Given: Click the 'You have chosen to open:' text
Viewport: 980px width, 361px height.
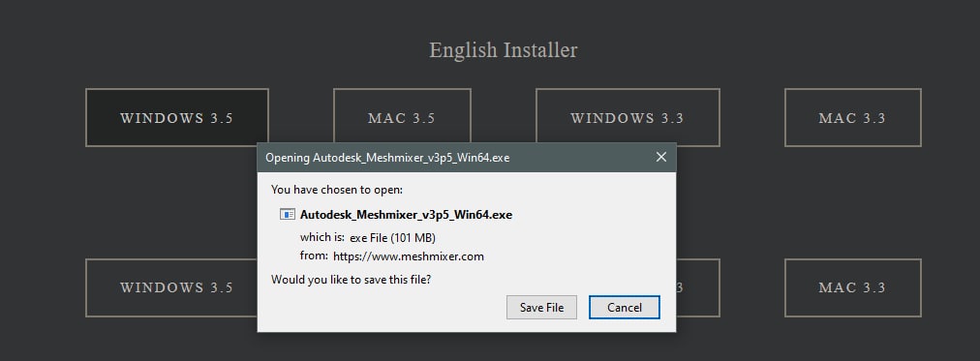Looking at the screenshot, I should pyautogui.click(x=337, y=189).
